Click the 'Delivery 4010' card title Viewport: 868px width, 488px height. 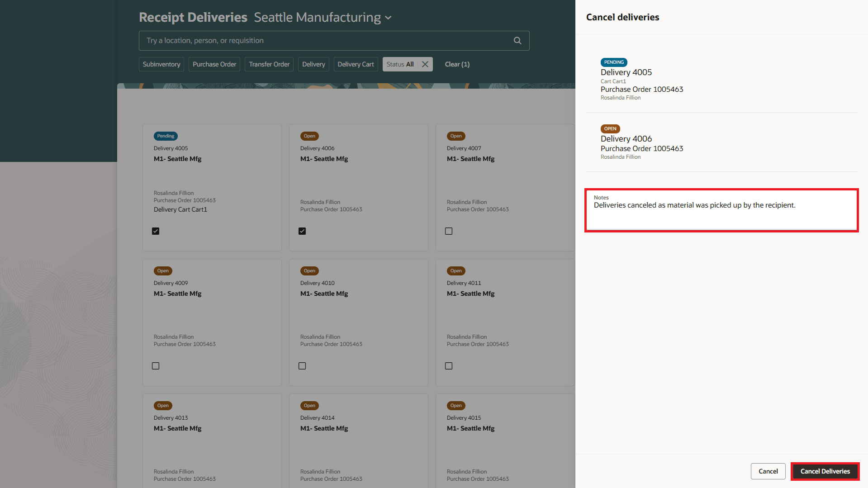318,283
